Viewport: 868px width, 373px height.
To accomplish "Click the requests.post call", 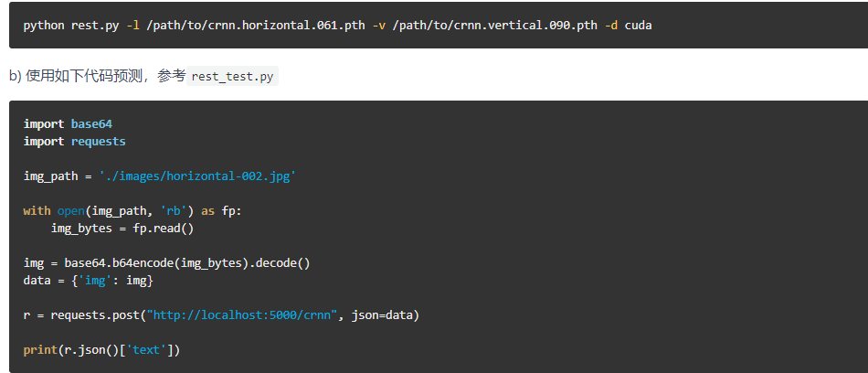I will point(98,315).
